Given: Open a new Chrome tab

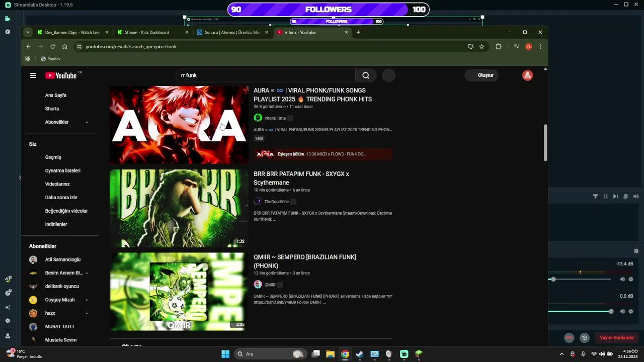Looking at the screenshot, I should 358,32.
